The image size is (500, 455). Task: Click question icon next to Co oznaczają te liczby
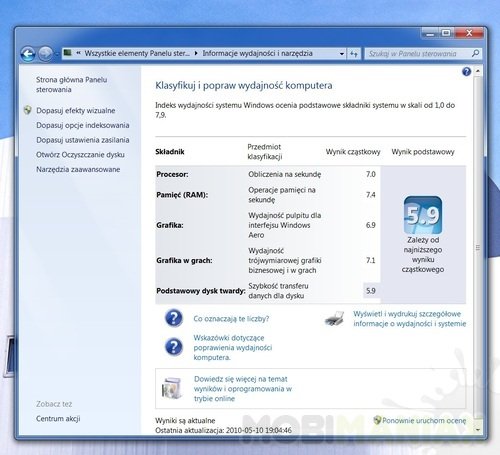pos(174,318)
